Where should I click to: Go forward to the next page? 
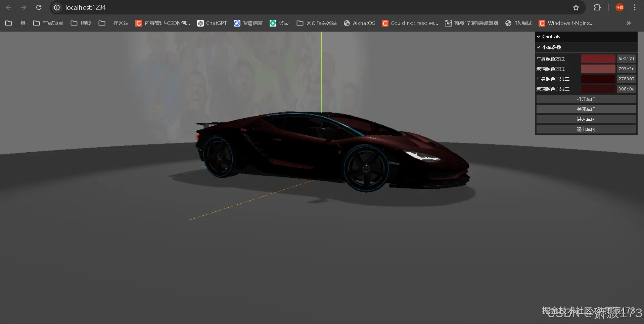pyautogui.click(x=24, y=7)
